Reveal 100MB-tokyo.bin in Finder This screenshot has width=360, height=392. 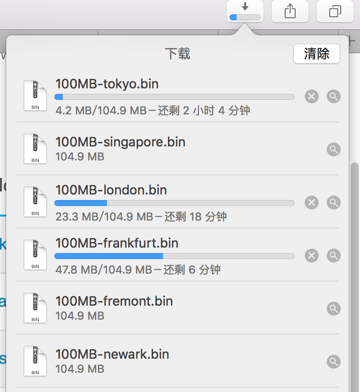(x=333, y=97)
